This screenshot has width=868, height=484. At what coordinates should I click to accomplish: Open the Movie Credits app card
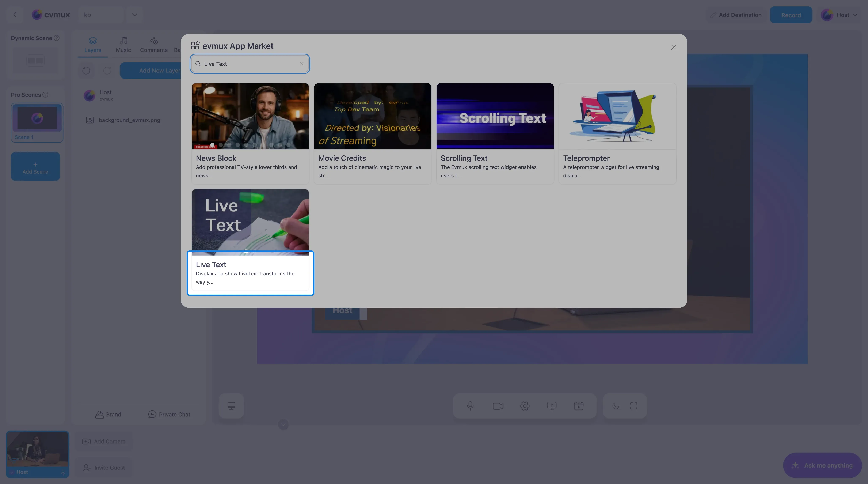tap(372, 133)
